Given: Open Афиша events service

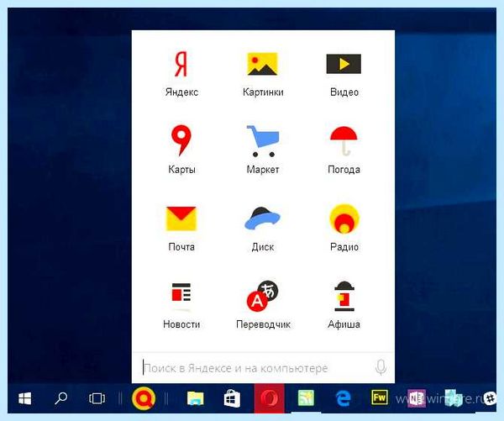Looking at the screenshot, I should (344, 296).
